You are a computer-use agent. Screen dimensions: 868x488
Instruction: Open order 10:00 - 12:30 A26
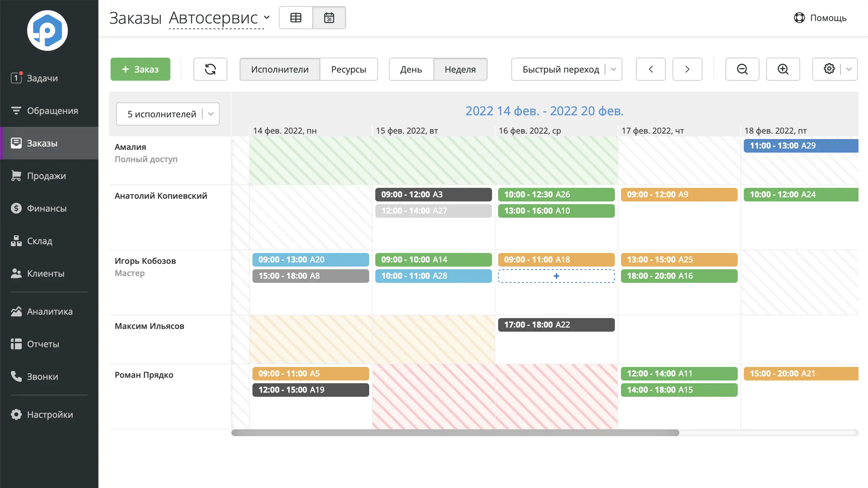(556, 195)
